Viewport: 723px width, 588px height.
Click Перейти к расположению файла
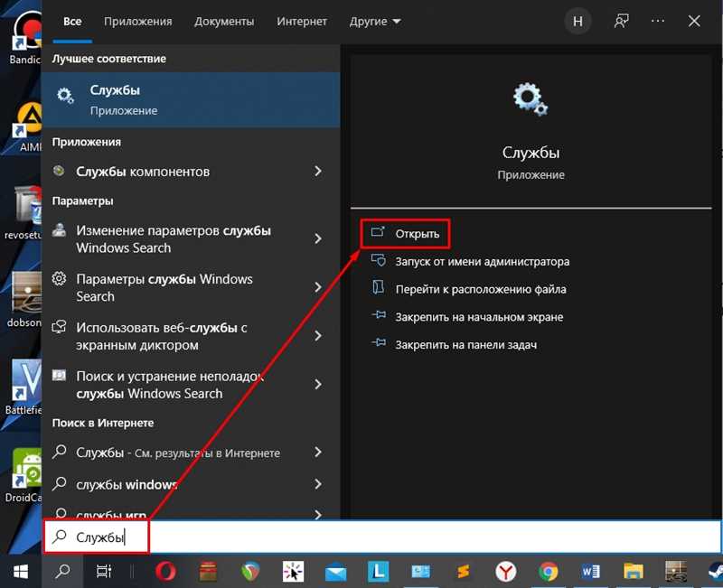(x=481, y=289)
